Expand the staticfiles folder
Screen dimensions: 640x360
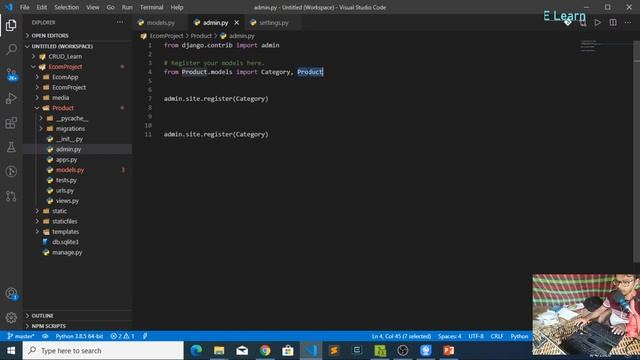coord(64,221)
